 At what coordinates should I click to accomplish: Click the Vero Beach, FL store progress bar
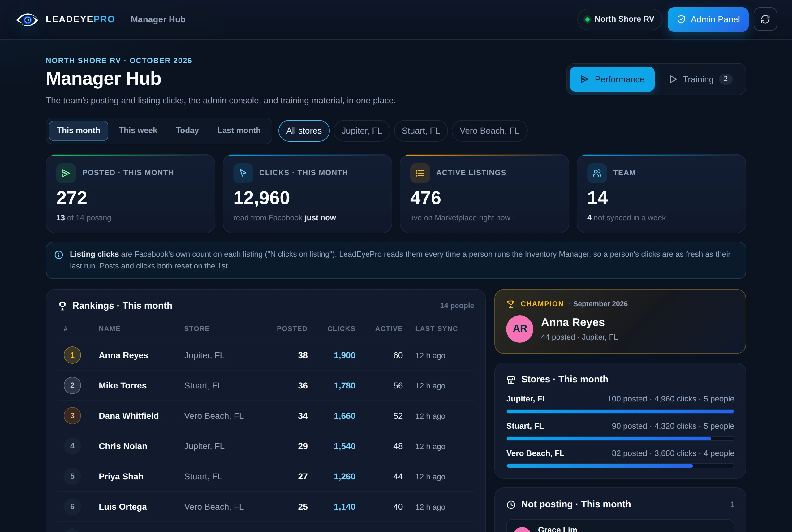click(x=620, y=465)
